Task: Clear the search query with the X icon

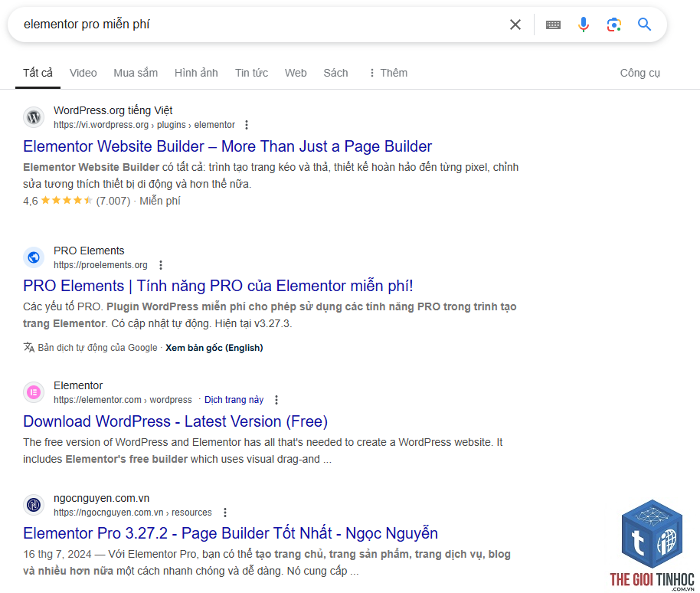Action: [515, 25]
